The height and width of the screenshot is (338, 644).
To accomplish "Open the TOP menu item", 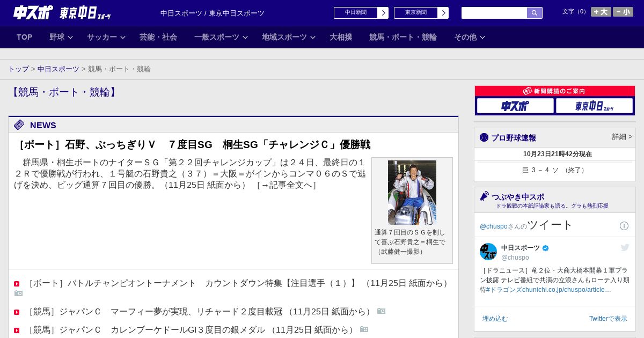I will [25, 37].
